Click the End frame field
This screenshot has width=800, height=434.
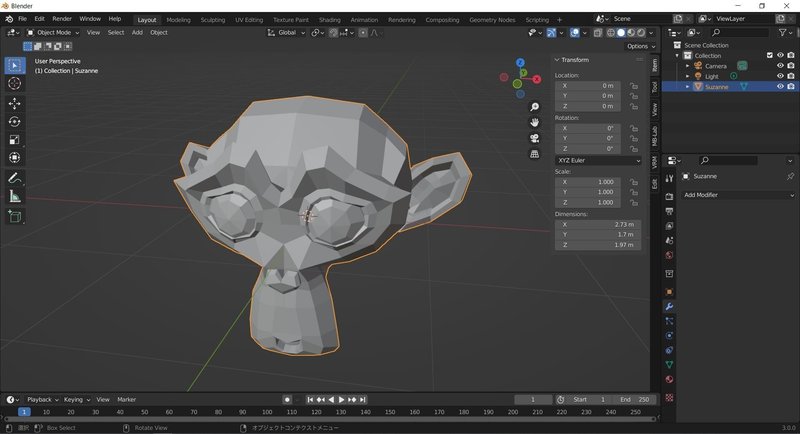coord(634,400)
